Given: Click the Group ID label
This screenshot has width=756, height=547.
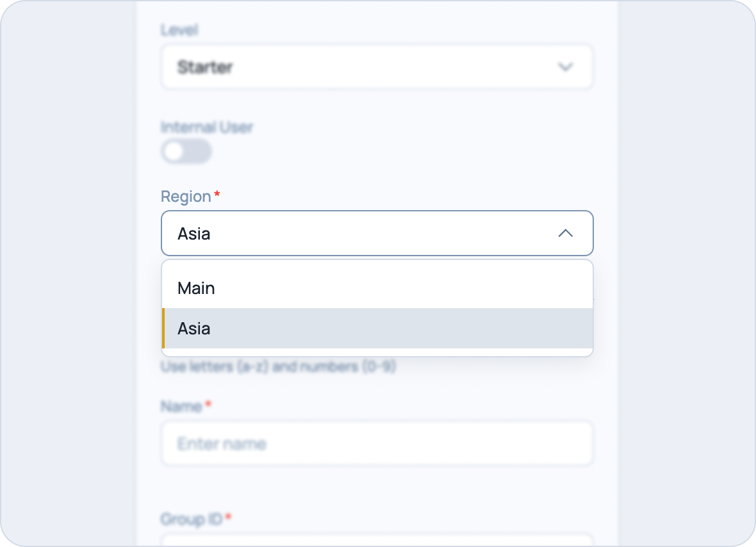Looking at the screenshot, I should point(192,519).
